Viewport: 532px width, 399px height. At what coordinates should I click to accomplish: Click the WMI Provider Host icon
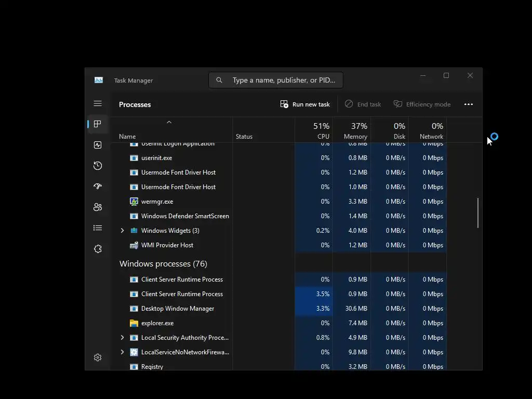coord(134,245)
